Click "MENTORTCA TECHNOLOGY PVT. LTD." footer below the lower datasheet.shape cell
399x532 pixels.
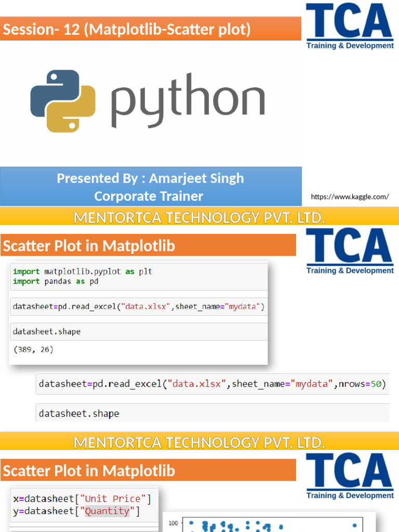click(199, 443)
